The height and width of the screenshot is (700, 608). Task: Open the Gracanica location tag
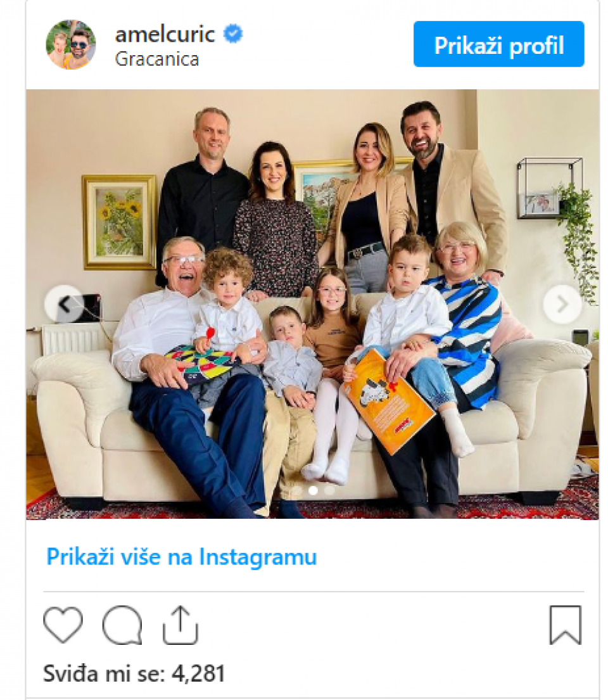(157, 59)
